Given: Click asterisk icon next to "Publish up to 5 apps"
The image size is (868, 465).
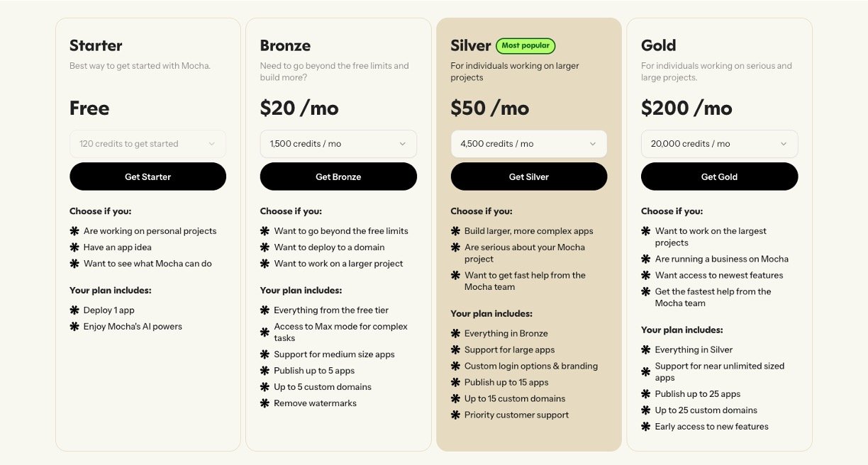Looking at the screenshot, I should tap(265, 371).
